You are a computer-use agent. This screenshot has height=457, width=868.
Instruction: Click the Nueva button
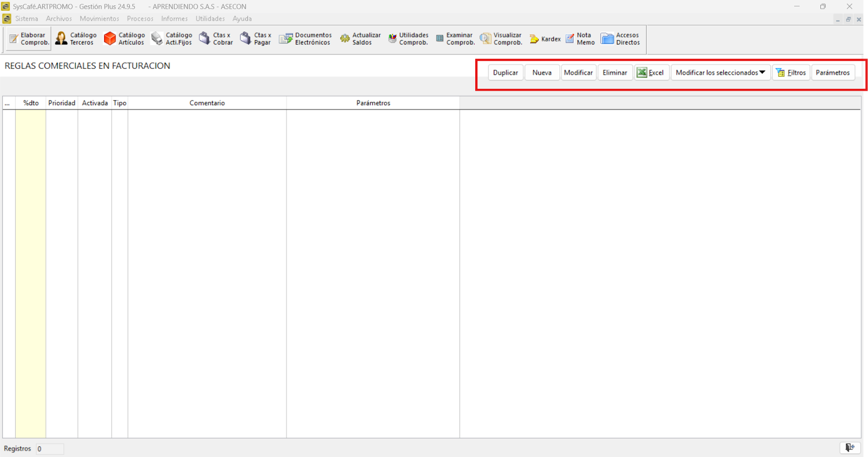tap(541, 73)
